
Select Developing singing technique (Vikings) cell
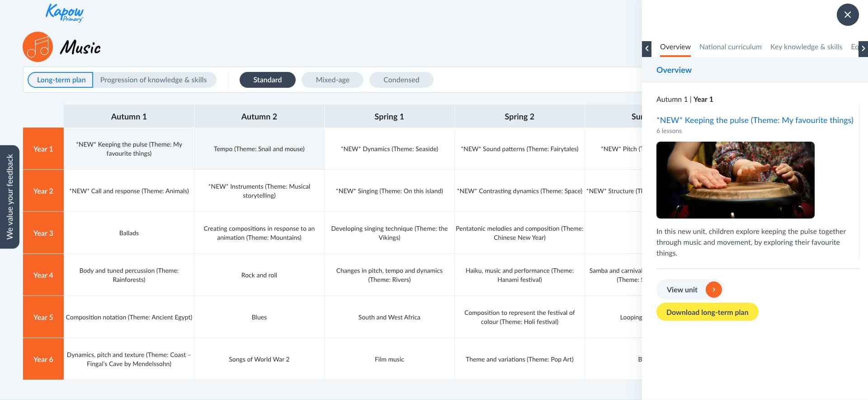pos(389,233)
